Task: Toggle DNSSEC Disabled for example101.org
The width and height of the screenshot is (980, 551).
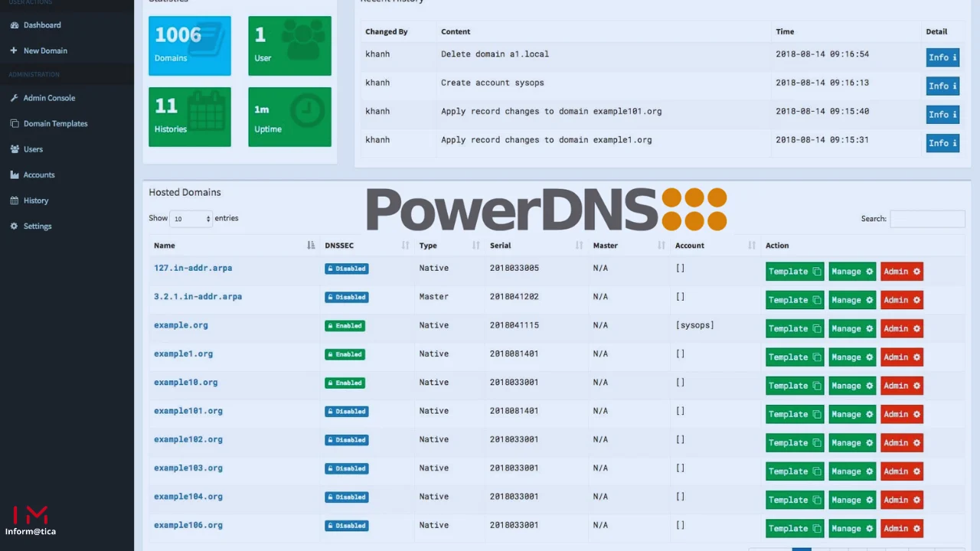Action: pos(347,412)
